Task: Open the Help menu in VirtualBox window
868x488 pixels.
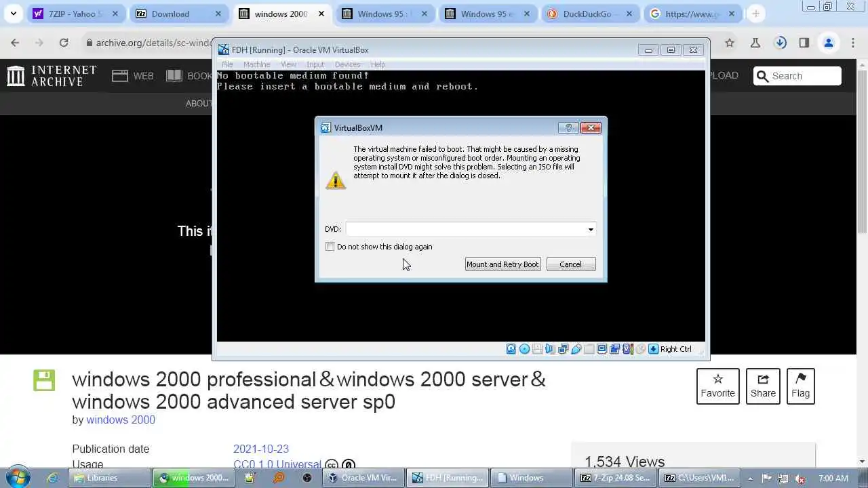Action: (x=378, y=64)
